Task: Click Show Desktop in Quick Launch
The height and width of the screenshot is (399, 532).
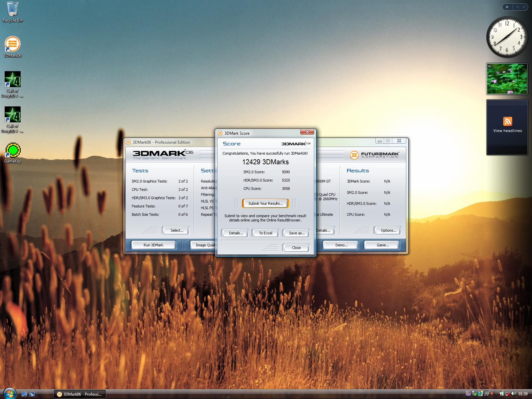Action: (x=24, y=394)
